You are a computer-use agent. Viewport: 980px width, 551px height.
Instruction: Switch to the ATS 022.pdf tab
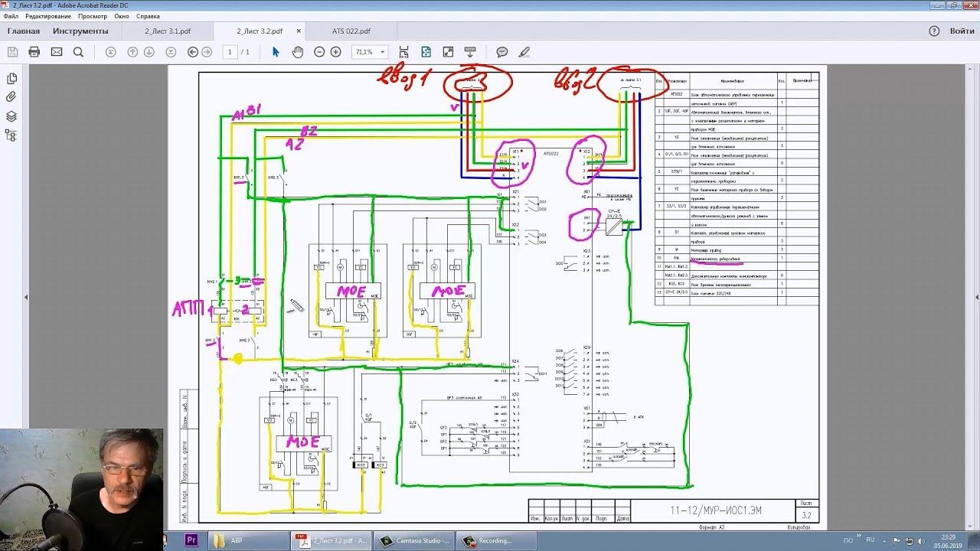pos(351,31)
